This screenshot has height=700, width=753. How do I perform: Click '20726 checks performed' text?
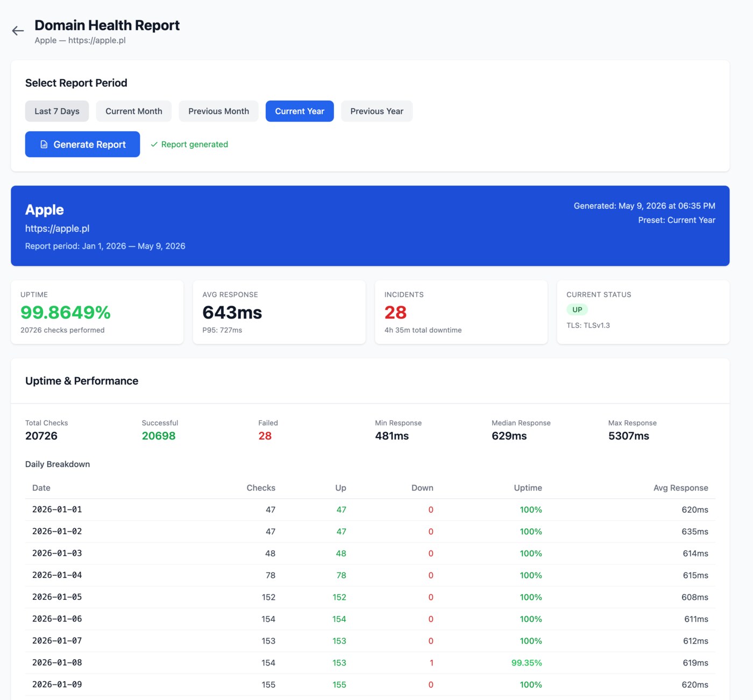pos(62,330)
